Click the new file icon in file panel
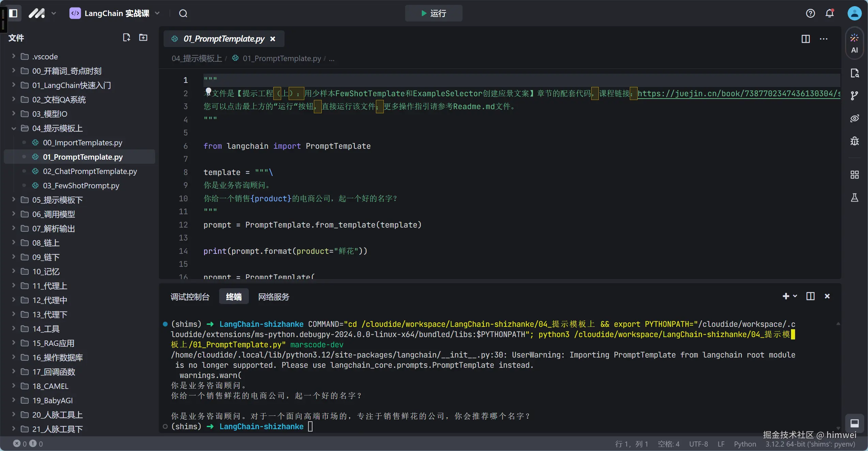The width and height of the screenshot is (868, 451). click(x=126, y=38)
